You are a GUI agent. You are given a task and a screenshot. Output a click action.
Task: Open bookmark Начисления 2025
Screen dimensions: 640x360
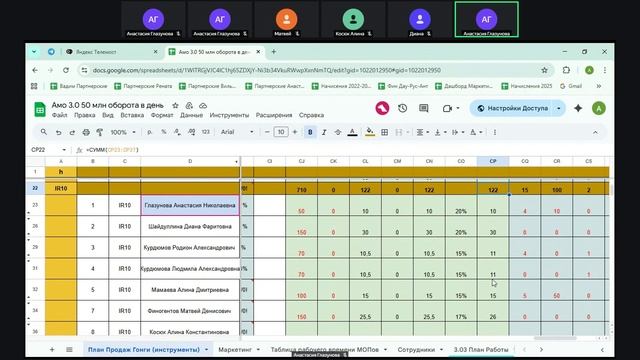click(527, 86)
